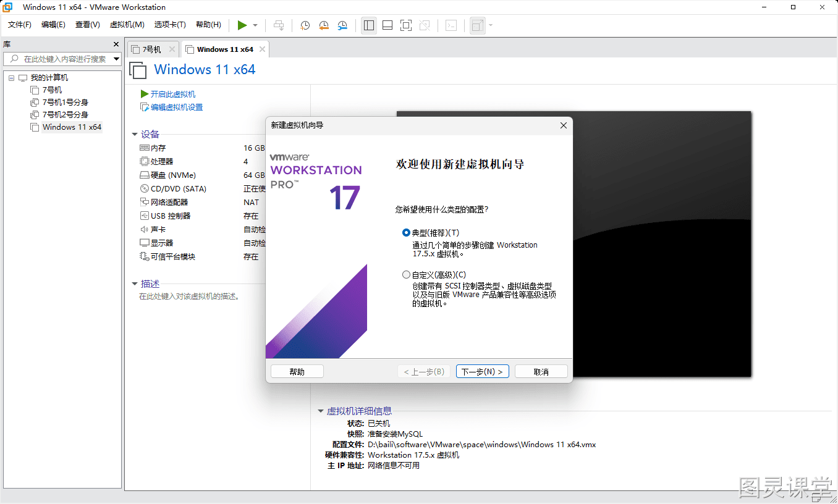This screenshot has height=504, width=838.
Task: Click the 已关机 status value
Action: (x=379, y=424)
